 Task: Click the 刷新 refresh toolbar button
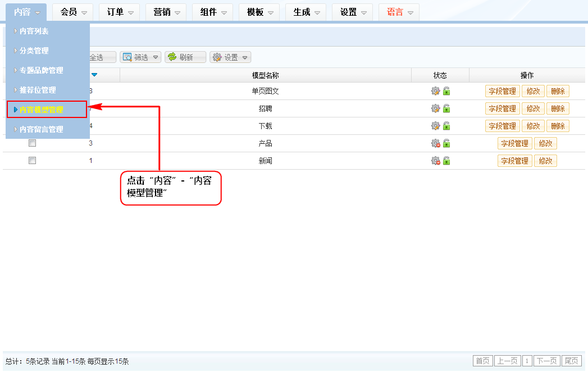pos(185,57)
